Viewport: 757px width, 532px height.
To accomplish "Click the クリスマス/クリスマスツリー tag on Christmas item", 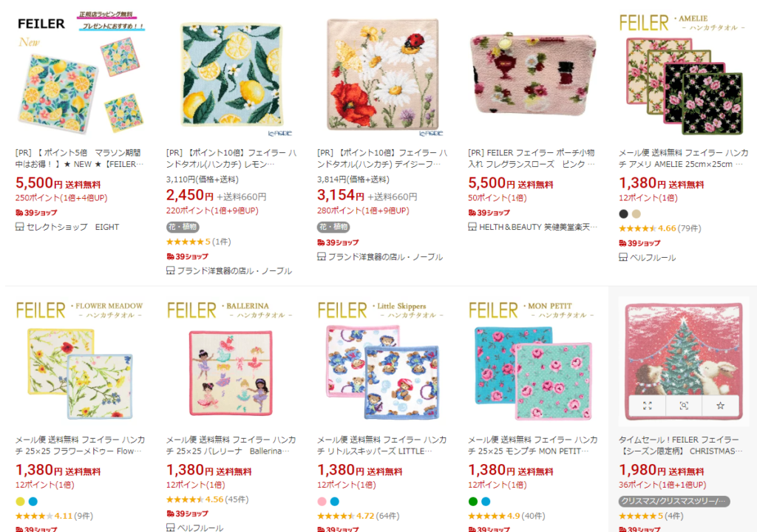I will coord(674,501).
